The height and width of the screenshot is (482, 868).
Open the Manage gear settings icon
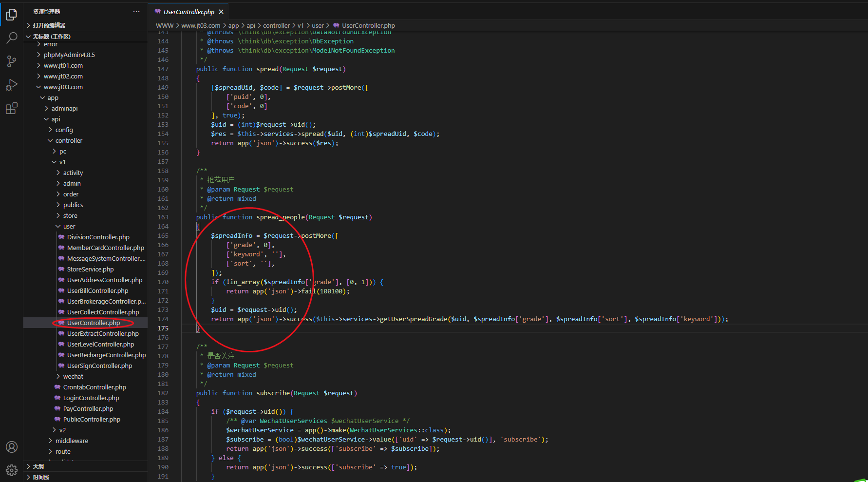tap(12, 470)
